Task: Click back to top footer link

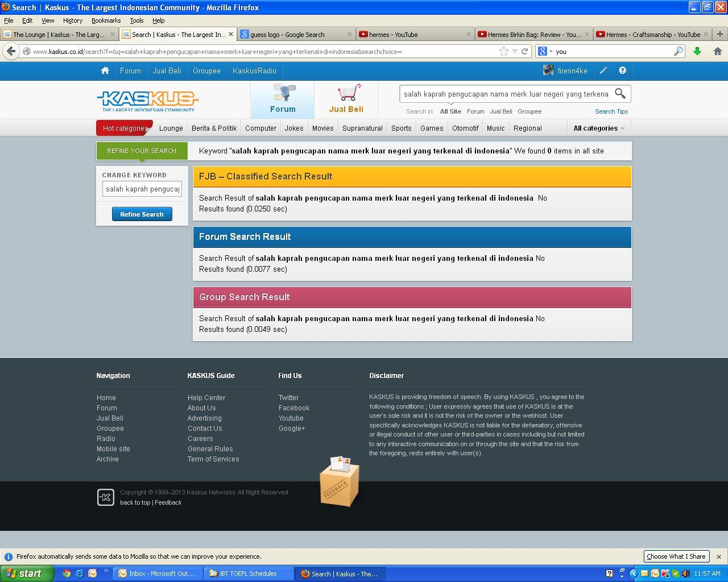Action: coord(135,502)
